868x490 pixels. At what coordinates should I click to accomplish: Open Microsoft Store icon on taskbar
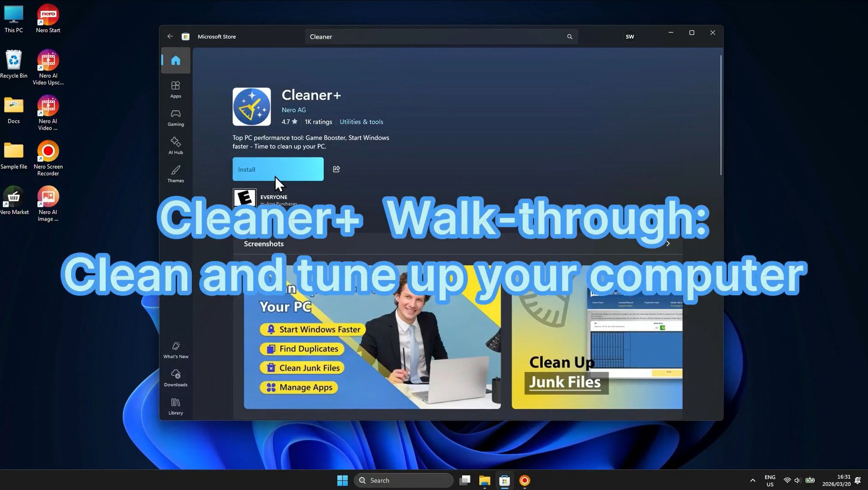(504, 480)
